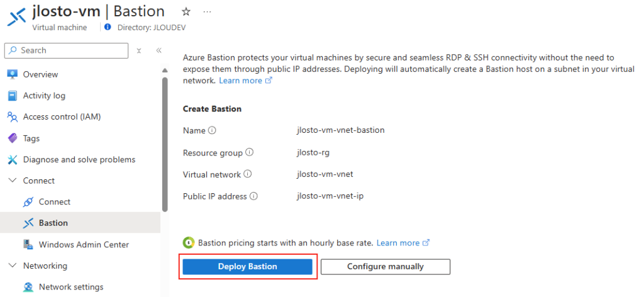The width and height of the screenshot is (644, 297).
Task: Click the purple Tags icon
Action: point(13,138)
